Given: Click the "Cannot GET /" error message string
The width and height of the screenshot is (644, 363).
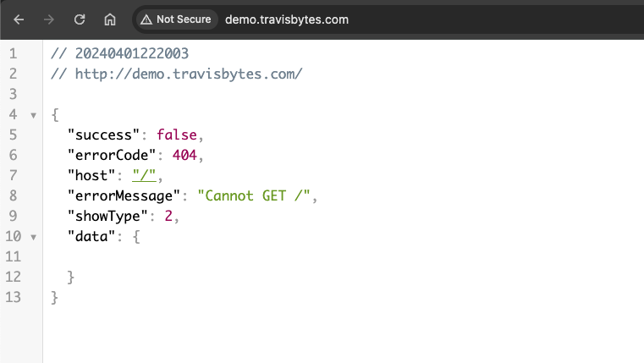Looking at the screenshot, I should pos(253,195).
